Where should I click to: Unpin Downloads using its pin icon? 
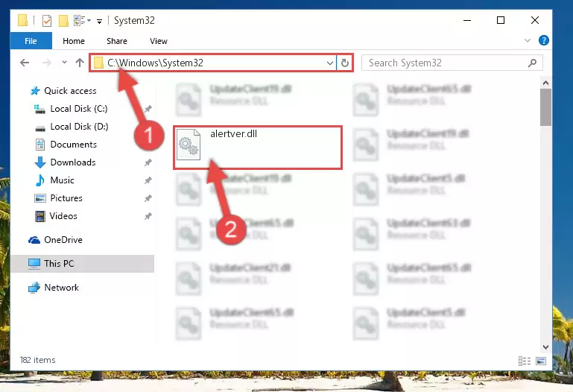point(148,162)
